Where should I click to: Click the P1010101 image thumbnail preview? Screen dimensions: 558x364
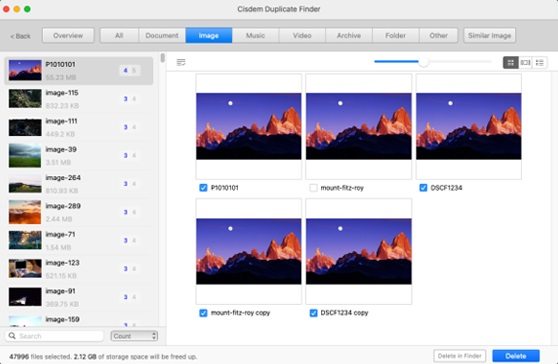tap(249, 126)
